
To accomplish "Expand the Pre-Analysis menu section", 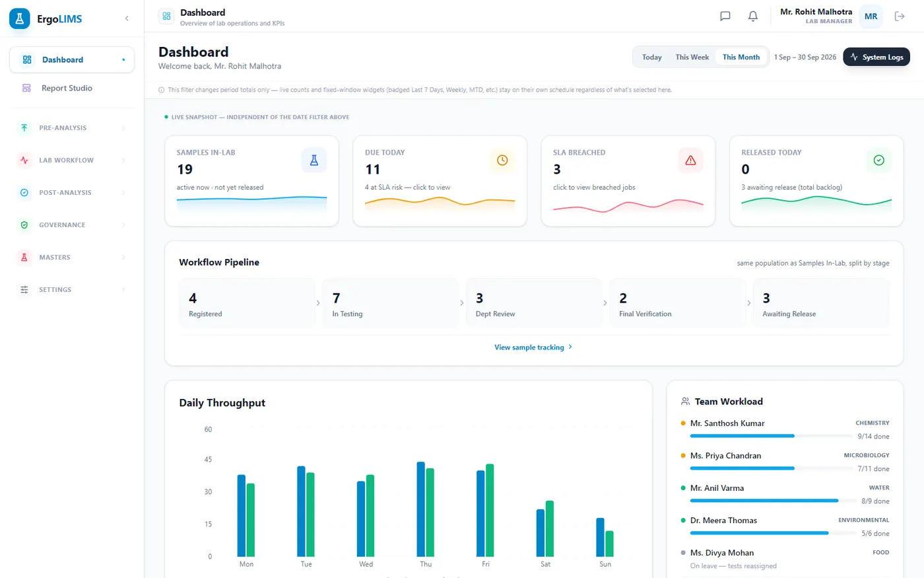I will pos(71,127).
